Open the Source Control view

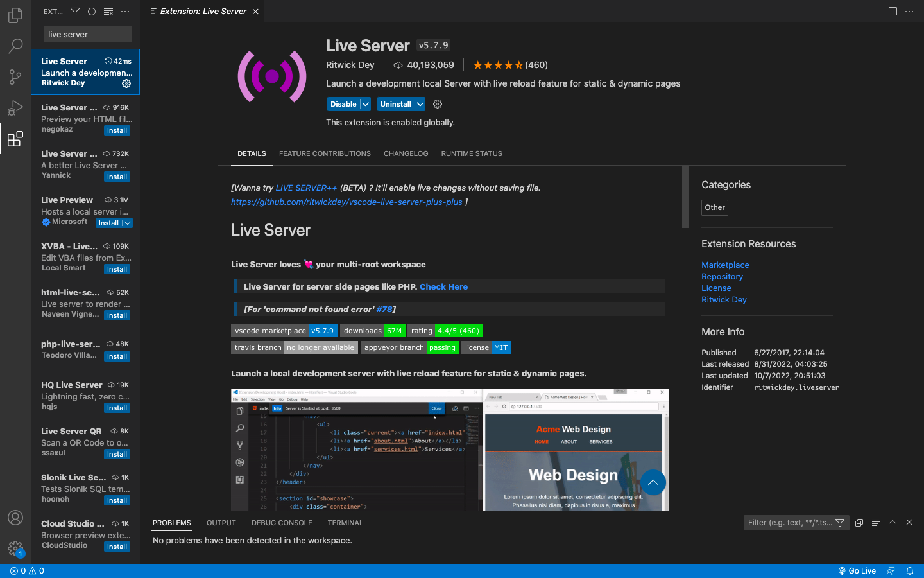(15, 76)
